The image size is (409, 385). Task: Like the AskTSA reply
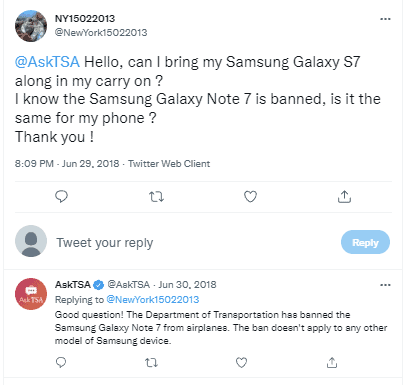pyautogui.click(x=241, y=362)
